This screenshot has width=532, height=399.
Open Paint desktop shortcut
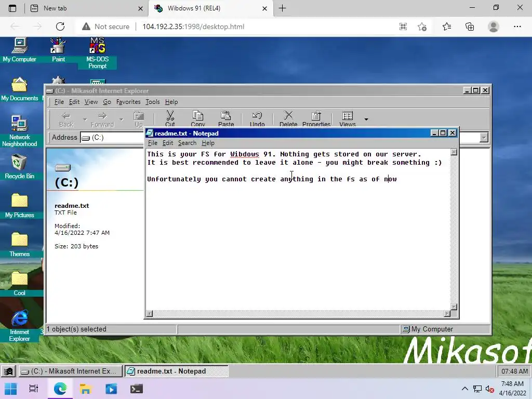pos(58,50)
